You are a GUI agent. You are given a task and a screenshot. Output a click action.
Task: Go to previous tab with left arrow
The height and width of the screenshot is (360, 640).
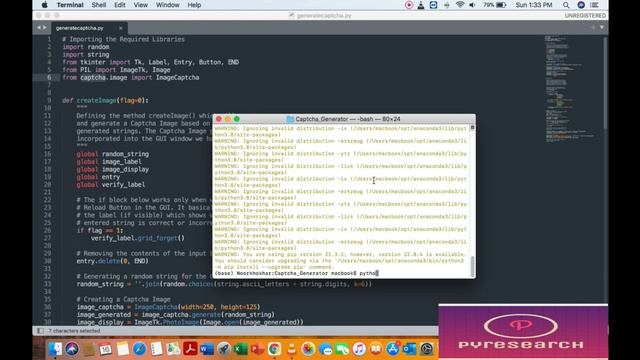coord(39,28)
